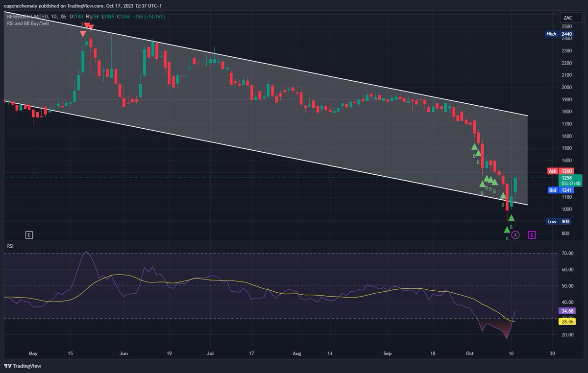Open the lightning bolt event icon near the last candle
Viewport: 588px width, 373px height.
tap(515, 235)
